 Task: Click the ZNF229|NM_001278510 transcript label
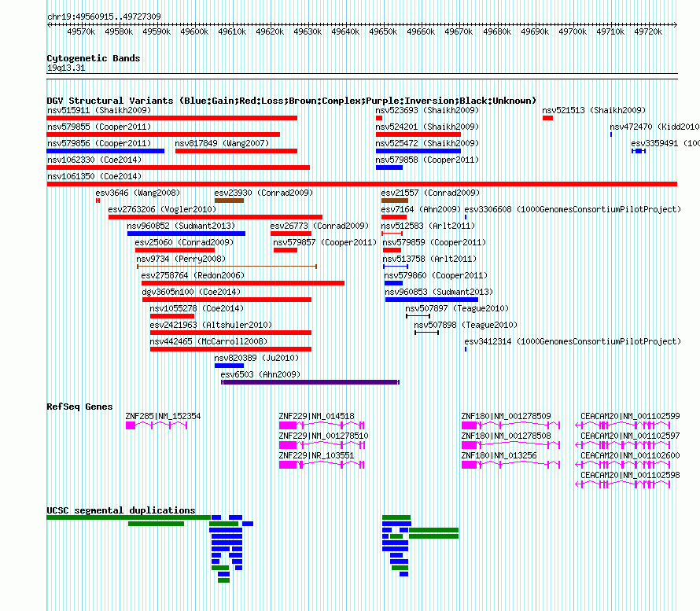[x=324, y=436]
